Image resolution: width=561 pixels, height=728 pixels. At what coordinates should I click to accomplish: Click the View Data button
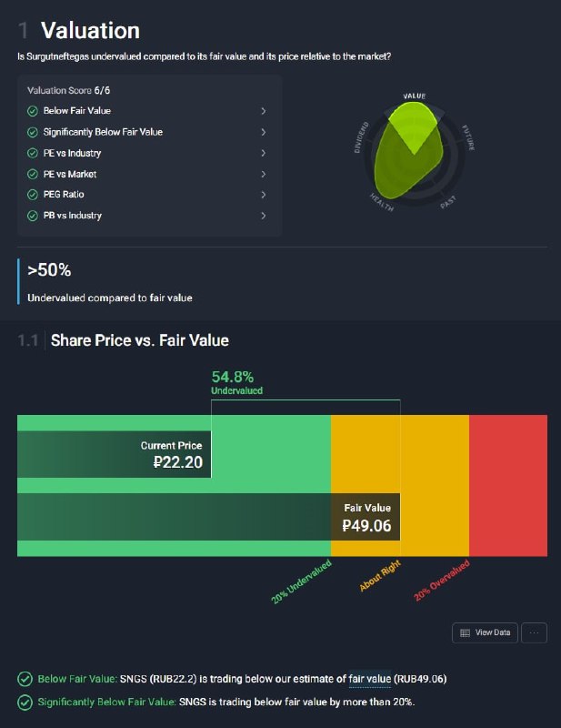click(x=485, y=632)
